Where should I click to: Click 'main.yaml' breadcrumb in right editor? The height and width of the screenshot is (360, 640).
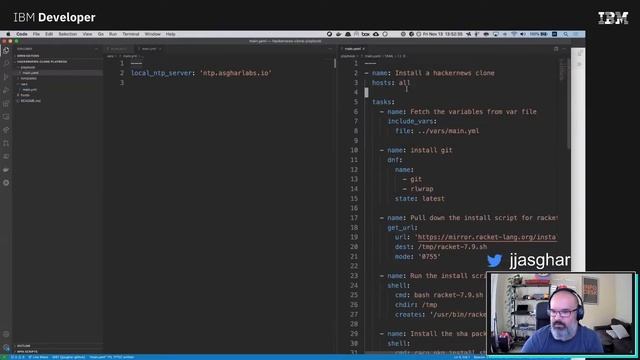(372, 56)
